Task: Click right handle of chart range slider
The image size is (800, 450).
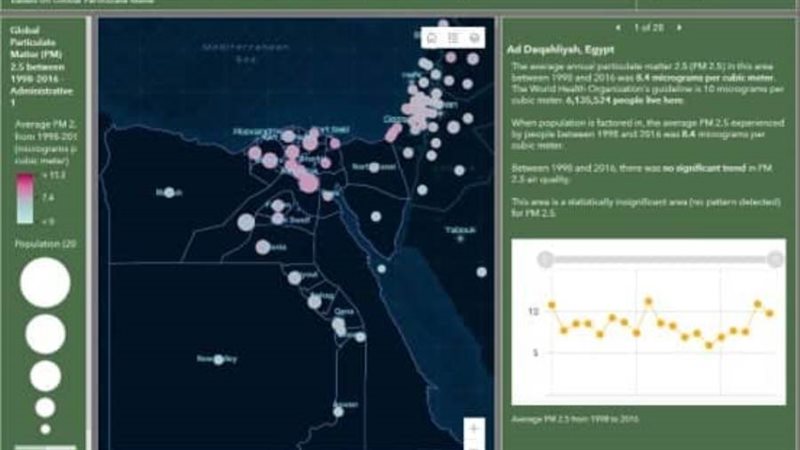Action: click(x=775, y=260)
